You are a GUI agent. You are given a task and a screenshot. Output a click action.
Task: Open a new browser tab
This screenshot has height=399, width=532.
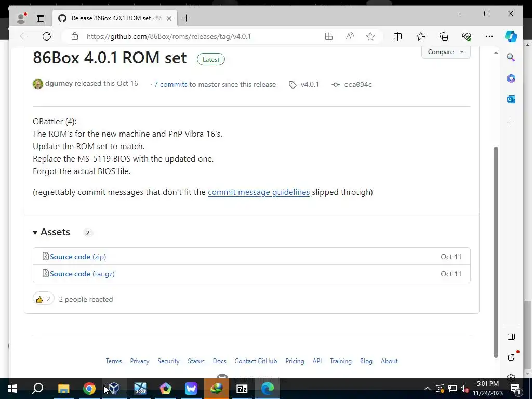[187, 18]
